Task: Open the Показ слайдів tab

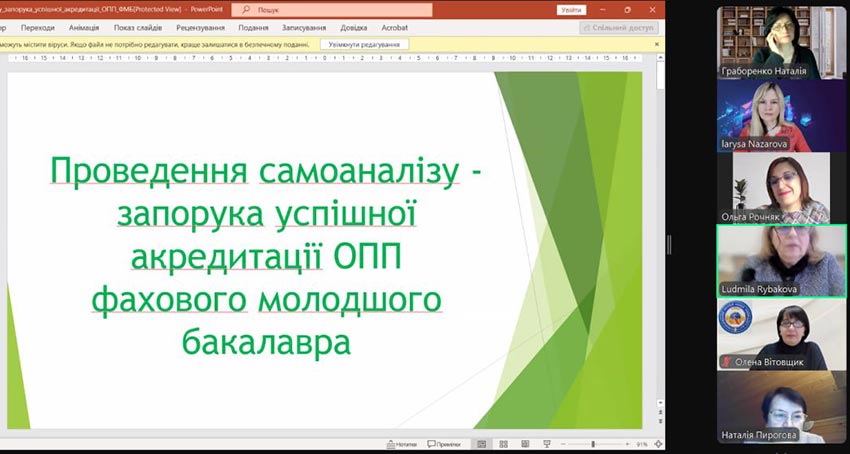Action: coord(138,28)
